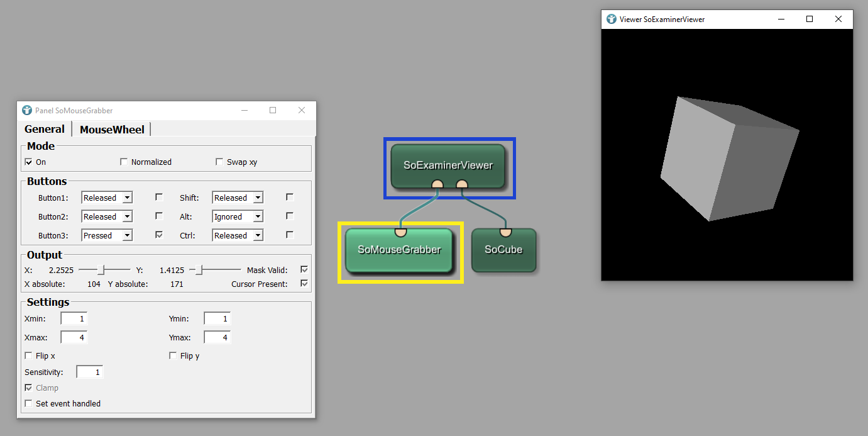Open the Button1 state dropdown
Image resolution: width=868 pixels, height=436 pixels.
tap(107, 198)
